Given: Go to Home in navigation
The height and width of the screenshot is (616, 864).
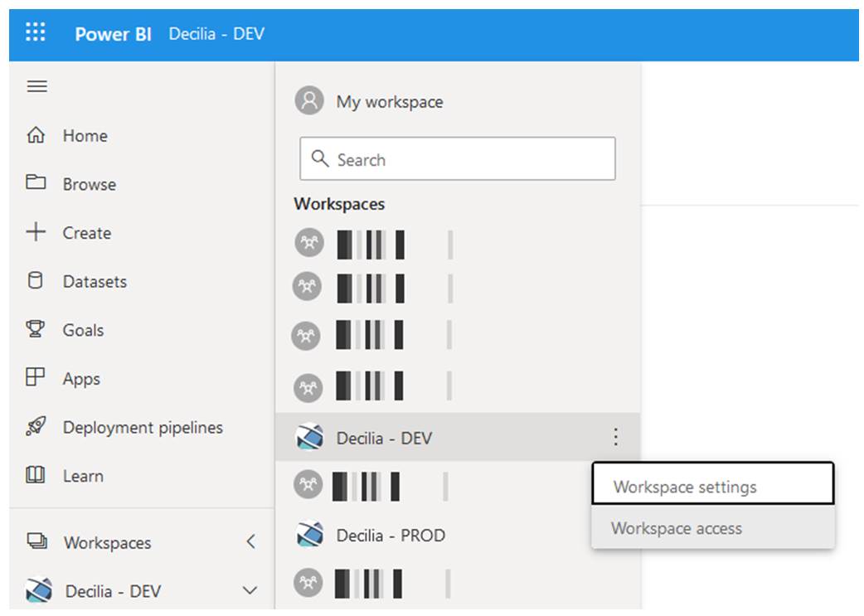Looking at the screenshot, I should click(x=85, y=135).
